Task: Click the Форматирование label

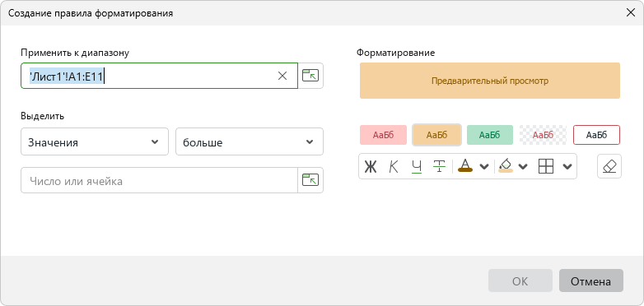Action: (x=395, y=53)
